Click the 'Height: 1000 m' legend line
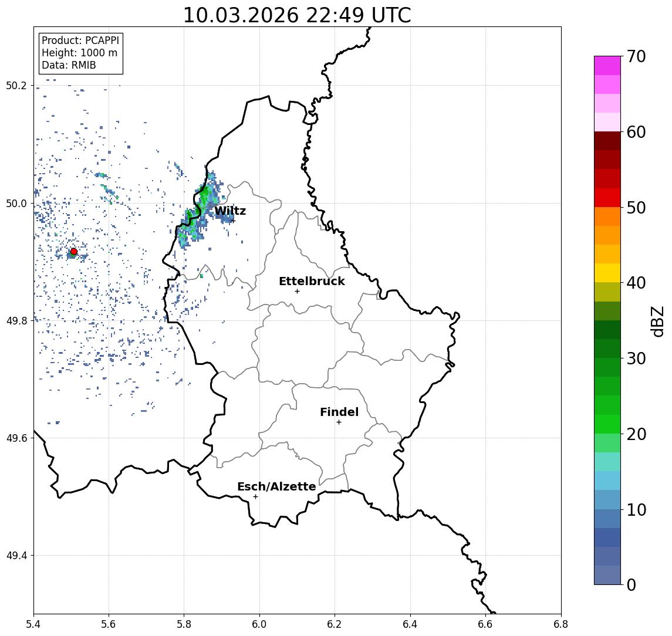The height and width of the screenshot is (636, 672). (79, 53)
